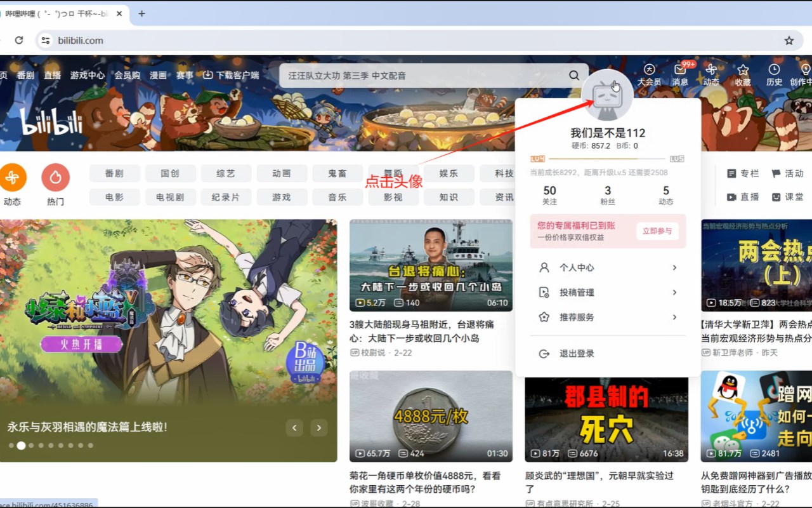Open a new browser tab with plus
The height and width of the screenshot is (508, 812).
[x=141, y=13]
